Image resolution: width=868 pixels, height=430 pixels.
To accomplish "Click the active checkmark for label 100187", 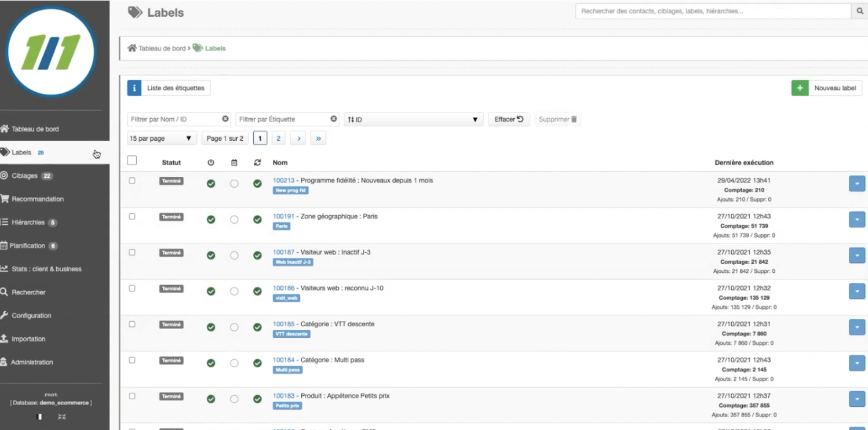I will [211, 256].
